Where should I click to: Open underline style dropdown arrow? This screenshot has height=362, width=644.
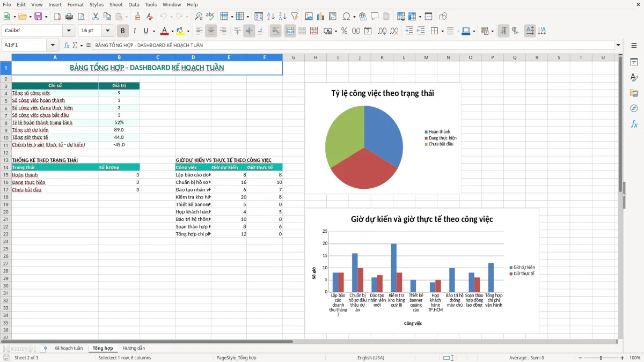click(153, 31)
